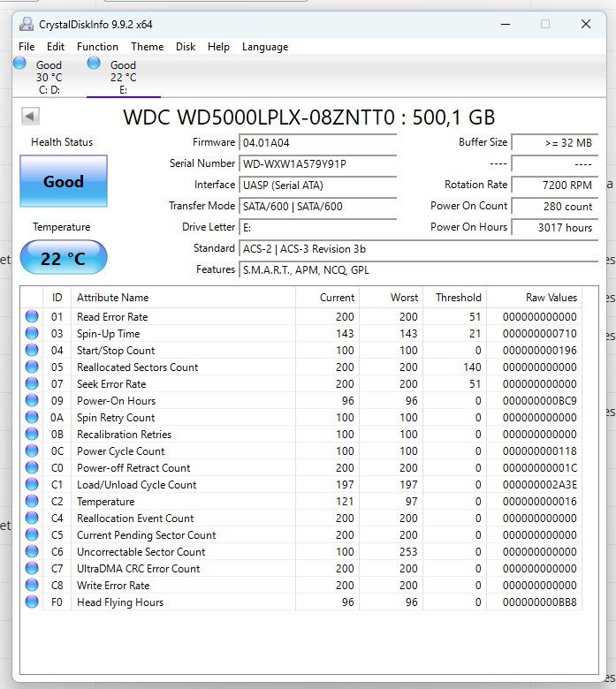Click status orb for Recalibration Retries

(32, 434)
